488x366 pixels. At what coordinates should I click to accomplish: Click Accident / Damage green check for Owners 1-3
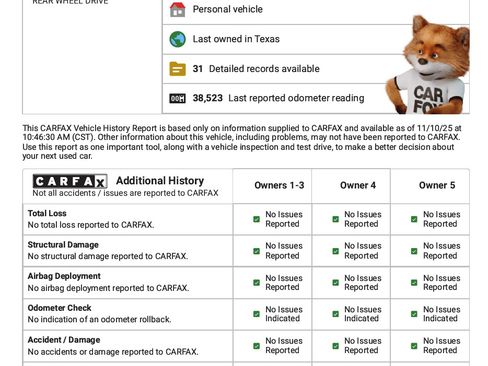[256, 346]
